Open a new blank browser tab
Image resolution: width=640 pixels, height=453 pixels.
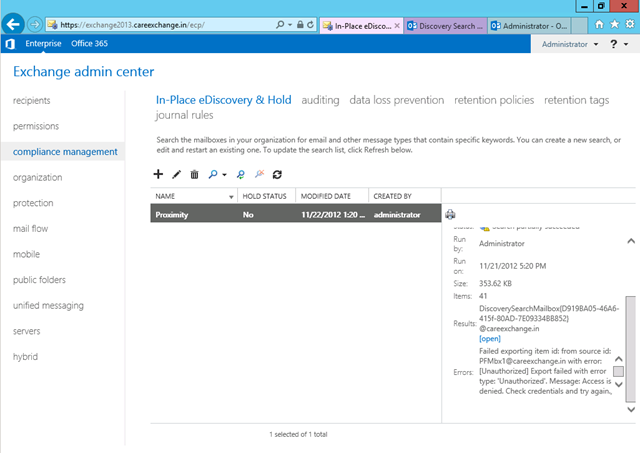pos(579,26)
